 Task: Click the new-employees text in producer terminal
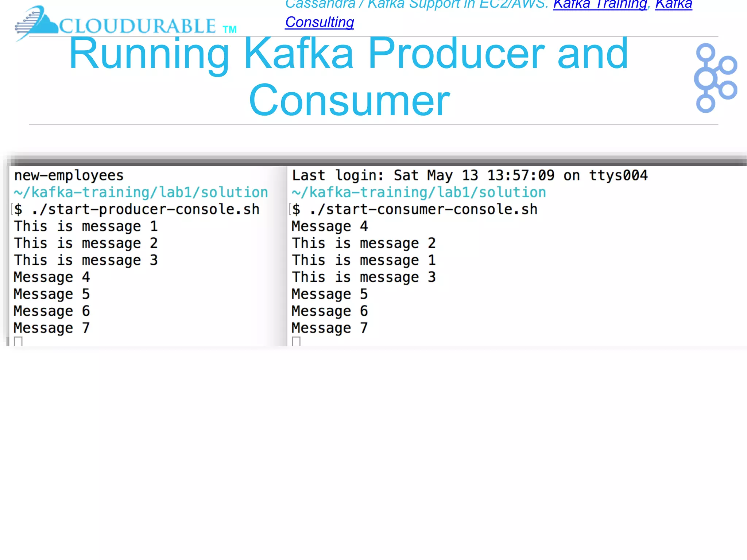coord(69,176)
